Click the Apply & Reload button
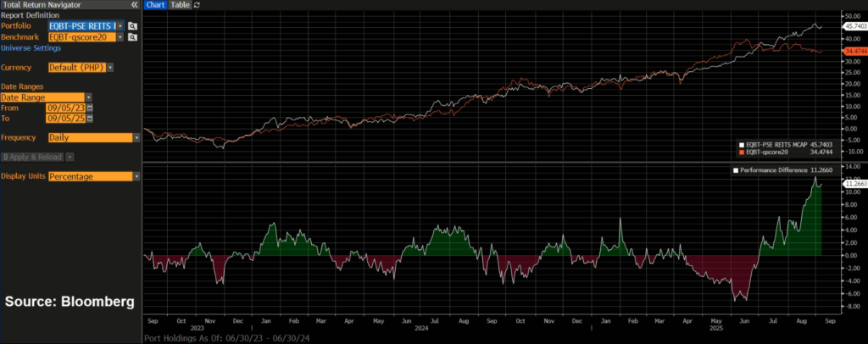The image size is (868, 344). click(32, 157)
